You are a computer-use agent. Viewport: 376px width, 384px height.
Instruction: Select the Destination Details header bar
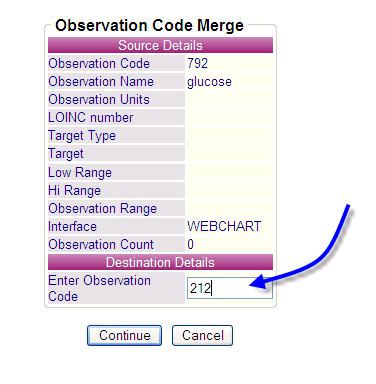[x=160, y=262]
